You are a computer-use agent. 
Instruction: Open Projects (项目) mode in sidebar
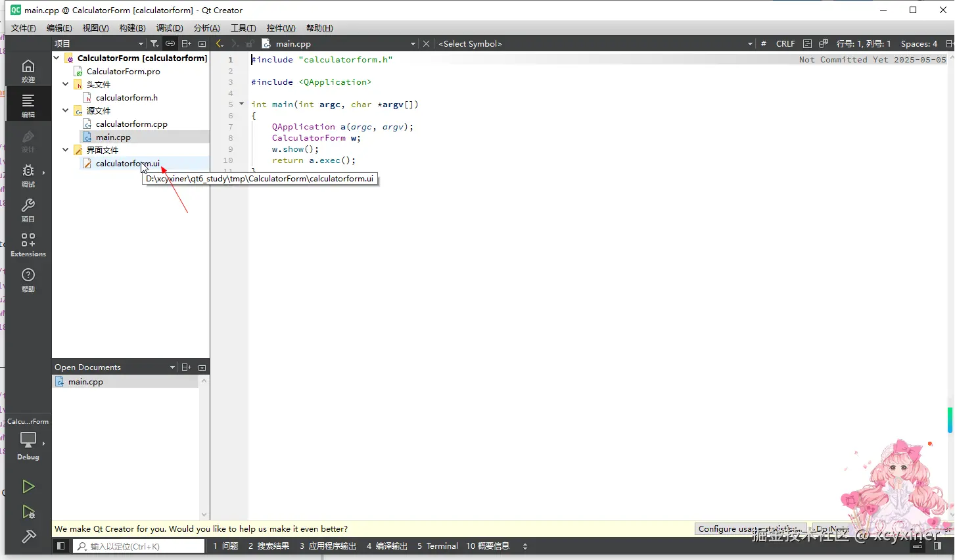(28, 210)
